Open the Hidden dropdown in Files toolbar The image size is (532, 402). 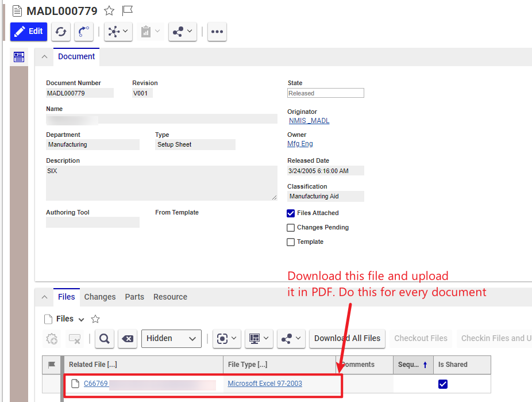[x=171, y=339]
